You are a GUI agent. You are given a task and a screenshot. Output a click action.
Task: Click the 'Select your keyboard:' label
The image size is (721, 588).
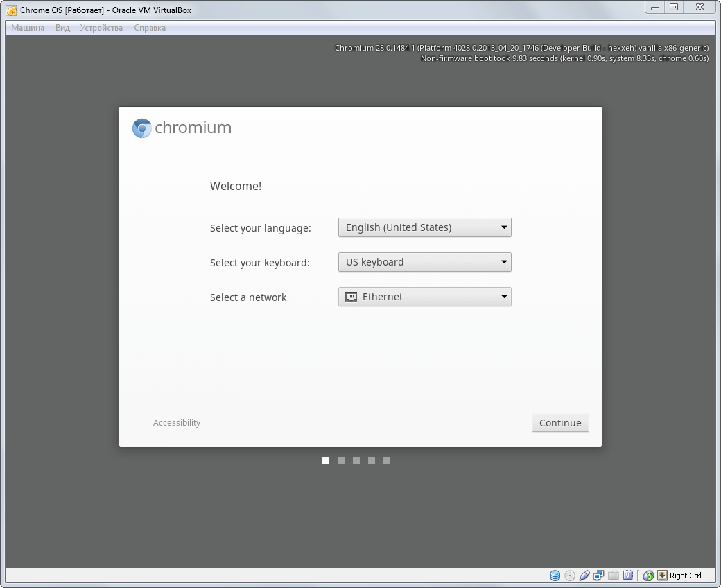pos(260,263)
